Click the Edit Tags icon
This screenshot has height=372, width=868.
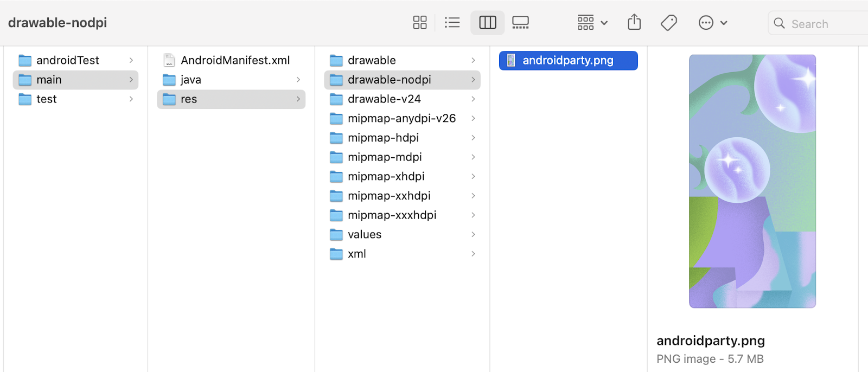tap(668, 23)
